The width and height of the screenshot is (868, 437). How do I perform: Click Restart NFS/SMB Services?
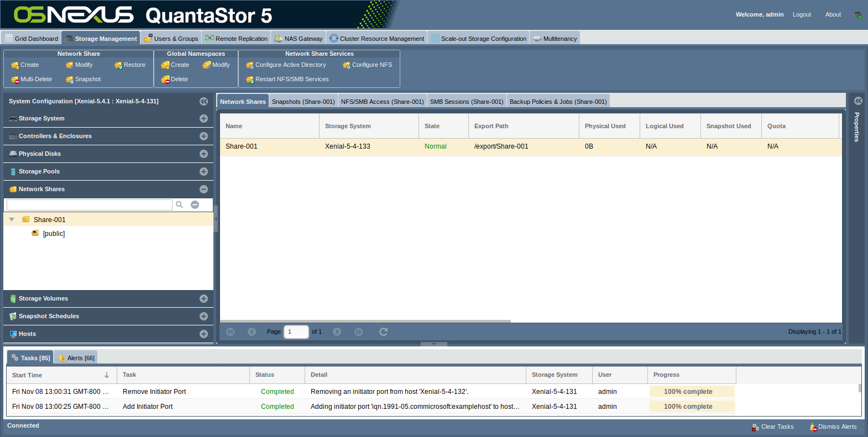(x=287, y=80)
